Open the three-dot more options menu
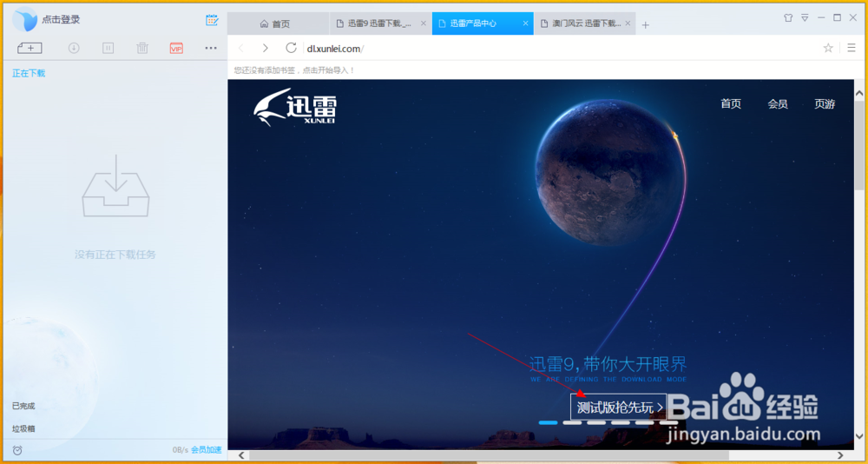 [211, 49]
